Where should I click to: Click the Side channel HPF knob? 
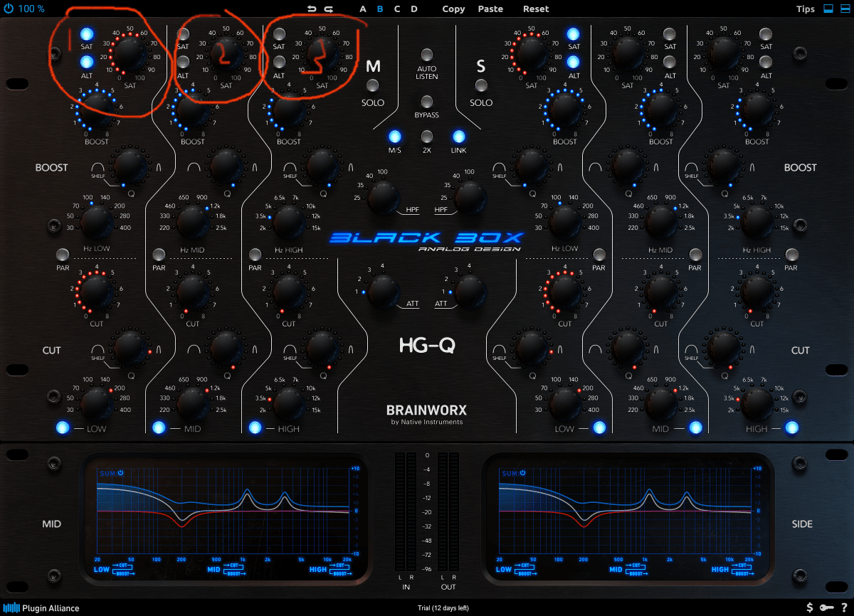click(470, 196)
